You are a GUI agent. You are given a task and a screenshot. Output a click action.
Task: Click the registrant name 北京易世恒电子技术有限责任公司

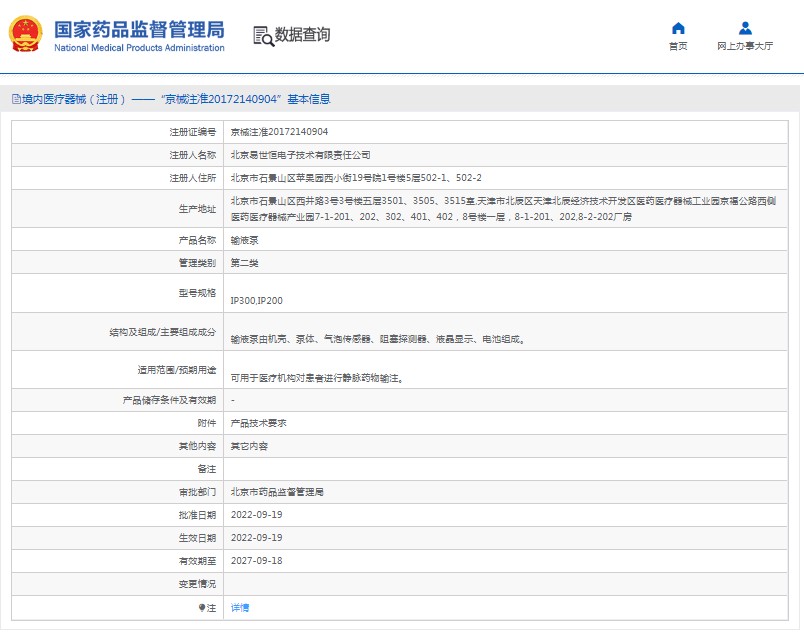click(300, 155)
